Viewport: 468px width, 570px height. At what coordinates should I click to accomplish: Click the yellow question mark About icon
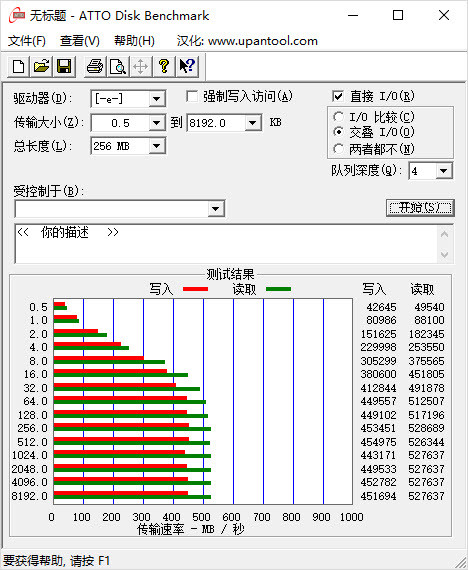[164, 67]
